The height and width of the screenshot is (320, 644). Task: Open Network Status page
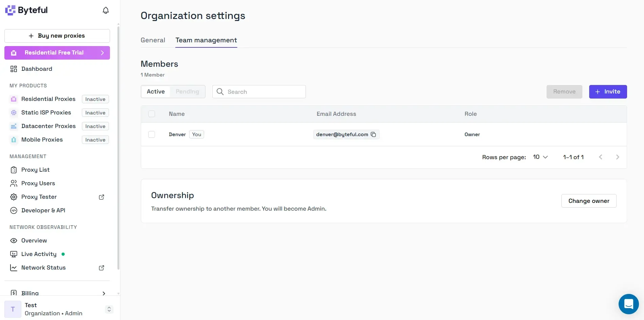click(43, 268)
